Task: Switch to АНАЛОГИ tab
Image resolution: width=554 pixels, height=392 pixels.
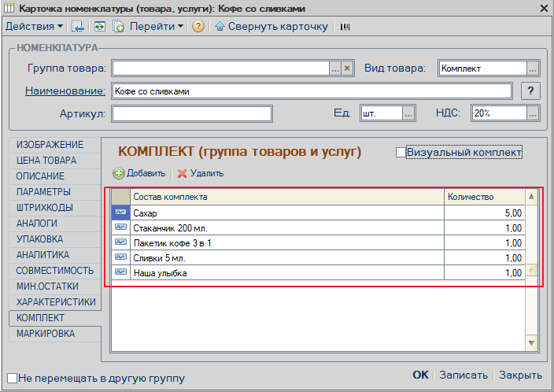Action: click(55, 224)
